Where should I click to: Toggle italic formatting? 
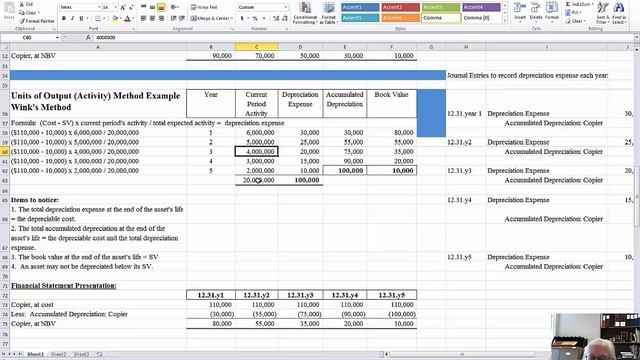pos(72,18)
